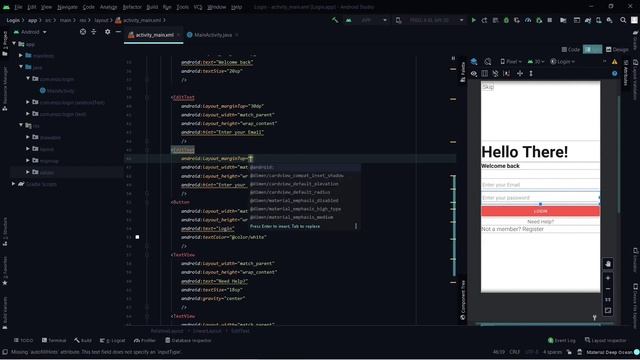Click the infer constraints icon

pyautogui.click(x=507, y=73)
